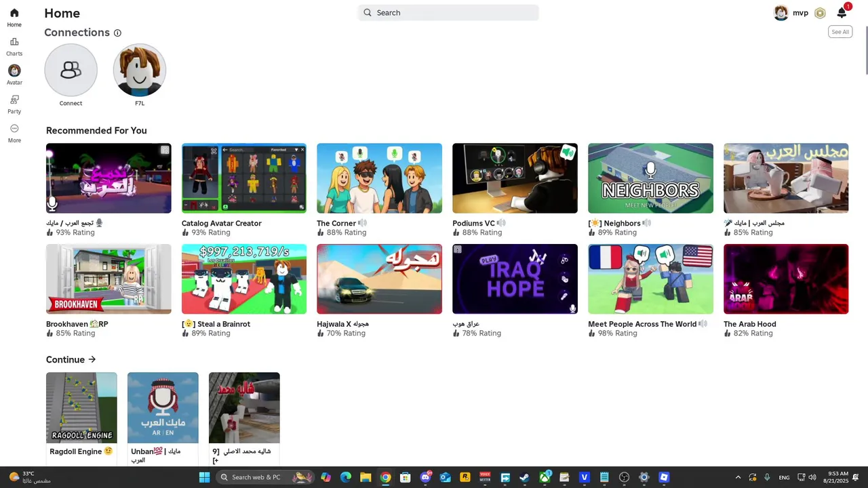Open Iraq Hope game thumbnail
This screenshot has width=868, height=488.
point(515,279)
